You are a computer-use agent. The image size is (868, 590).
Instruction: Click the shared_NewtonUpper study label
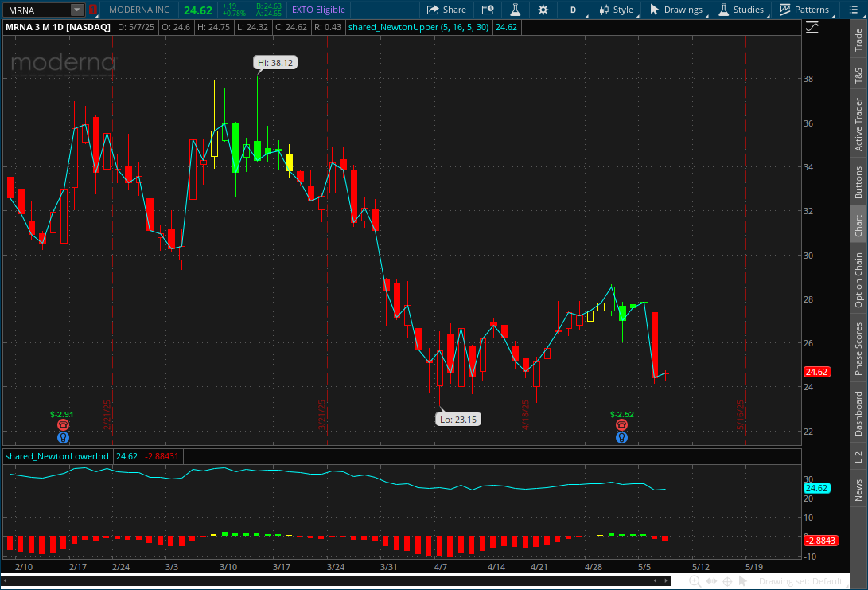[418, 27]
